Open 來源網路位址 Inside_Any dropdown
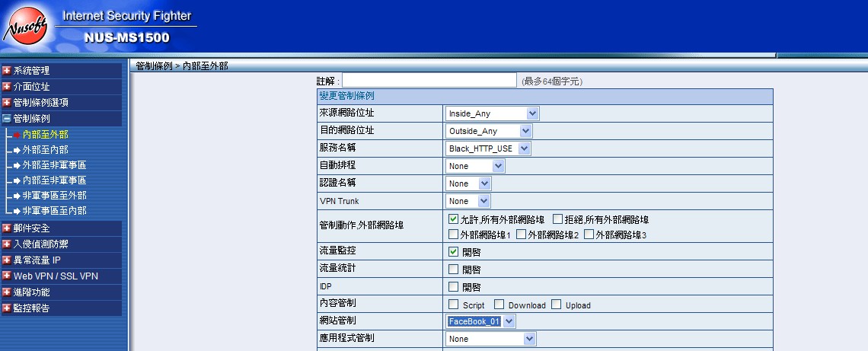The height and width of the screenshot is (351, 868). (x=492, y=113)
